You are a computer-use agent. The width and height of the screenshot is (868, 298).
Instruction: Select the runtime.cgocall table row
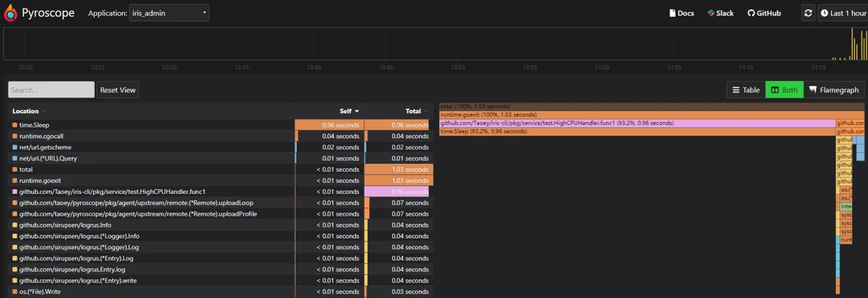pos(220,136)
